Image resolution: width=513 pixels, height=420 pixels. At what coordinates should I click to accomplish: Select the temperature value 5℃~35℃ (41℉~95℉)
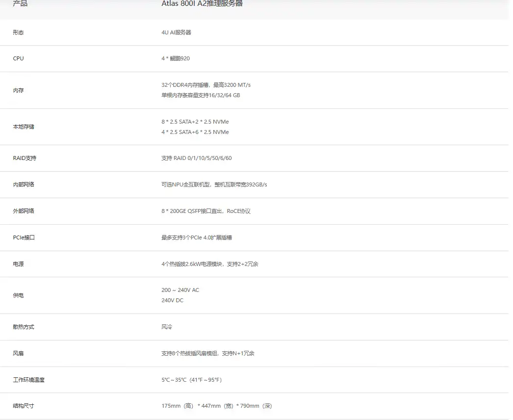[192, 380]
